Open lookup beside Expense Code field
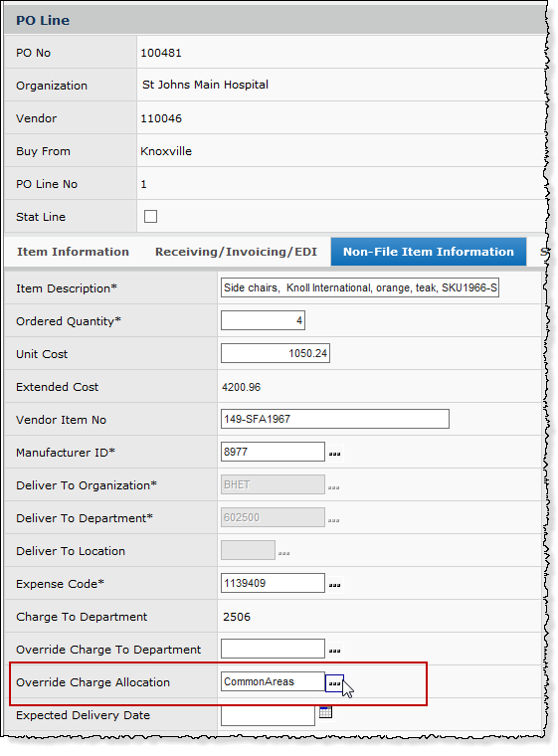Image resolution: width=558 pixels, height=756 pixels. click(x=335, y=584)
